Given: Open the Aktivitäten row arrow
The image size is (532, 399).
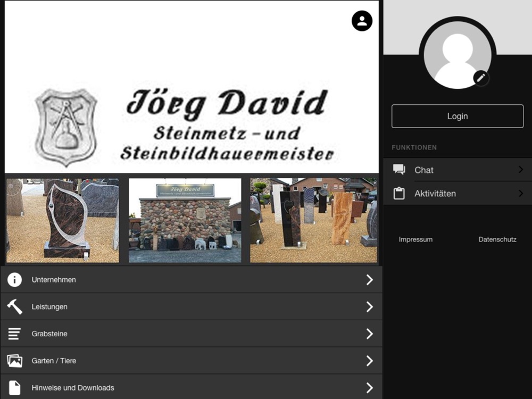Looking at the screenshot, I should pyautogui.click(x=521, y=193).
